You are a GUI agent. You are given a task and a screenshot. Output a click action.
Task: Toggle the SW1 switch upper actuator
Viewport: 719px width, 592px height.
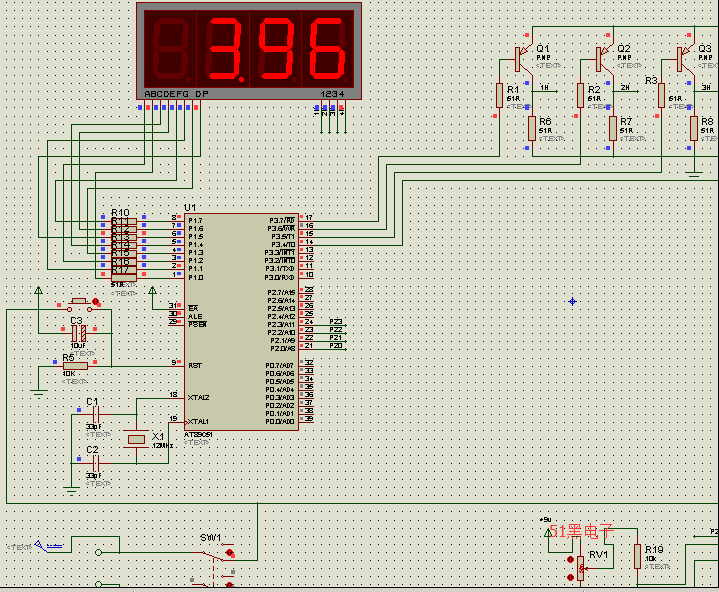click(229, 552)
